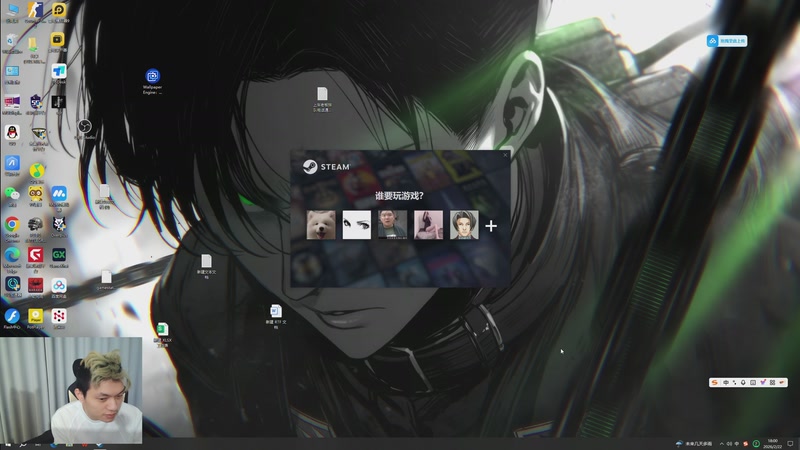The height and width of the screenshot is (450, 800).
Task: Launch Flash blue F icon shortcut
Action: click(x=12, y=318)
